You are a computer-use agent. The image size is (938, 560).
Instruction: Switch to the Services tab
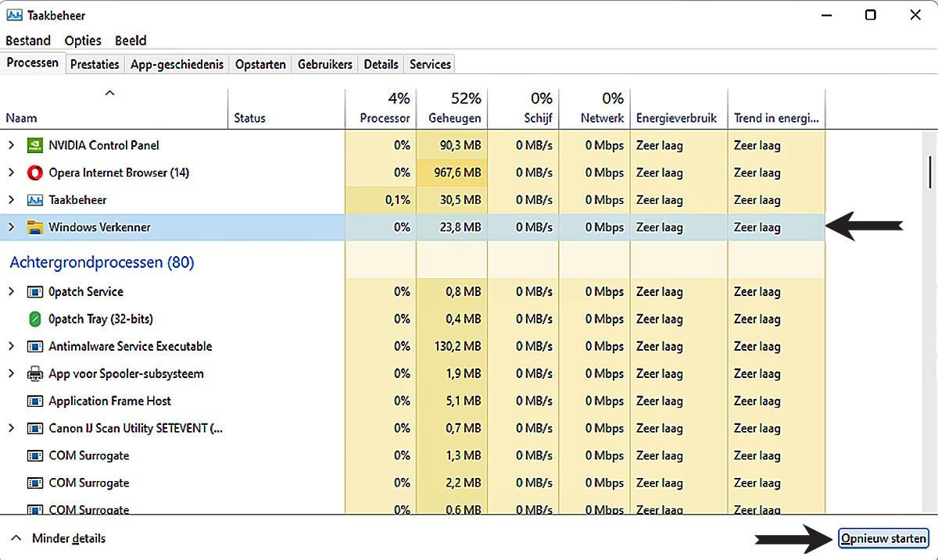pos(430,65)
